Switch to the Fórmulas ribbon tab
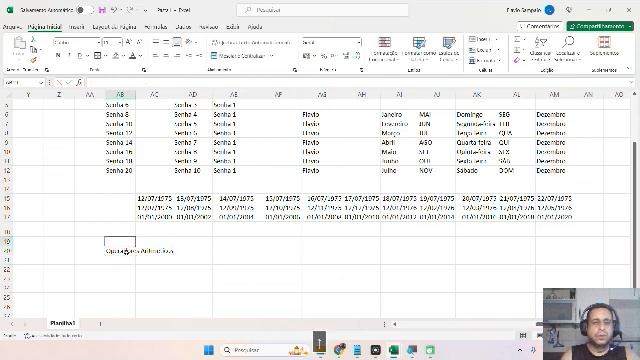Viewport: 640px width, 360px height. tap(156, 27)
